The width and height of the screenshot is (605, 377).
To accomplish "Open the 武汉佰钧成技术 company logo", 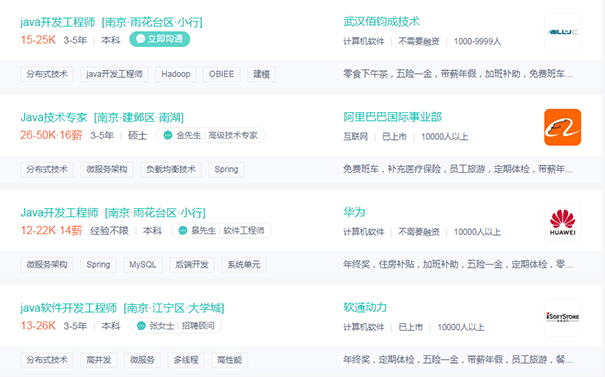I will [x=563, y=32].
